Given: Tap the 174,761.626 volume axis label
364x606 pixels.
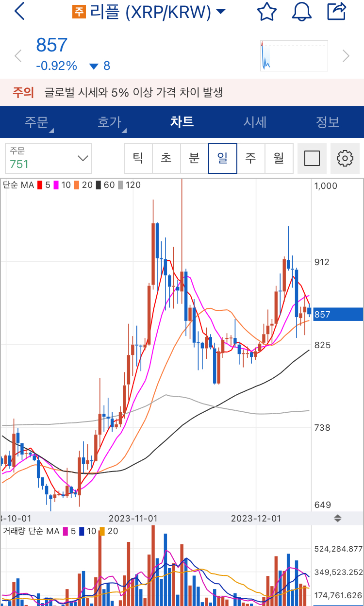Looking at the screenshot, I should 339,595.
